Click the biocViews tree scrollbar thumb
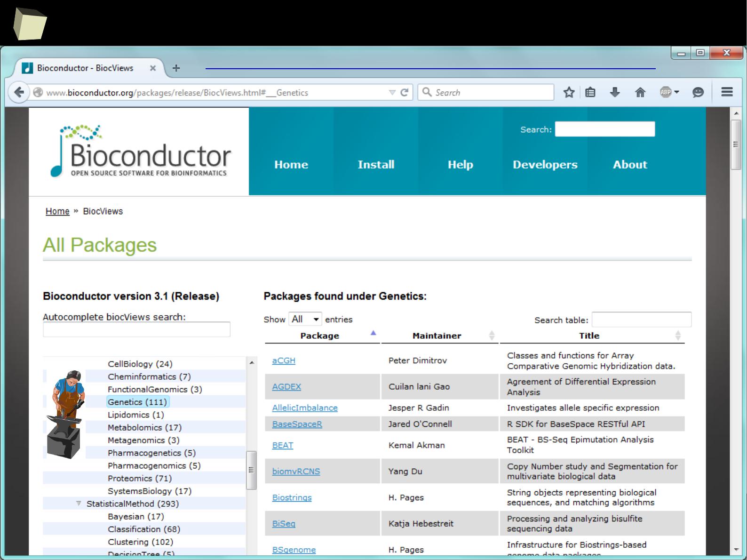 click(x=252, y=470)
